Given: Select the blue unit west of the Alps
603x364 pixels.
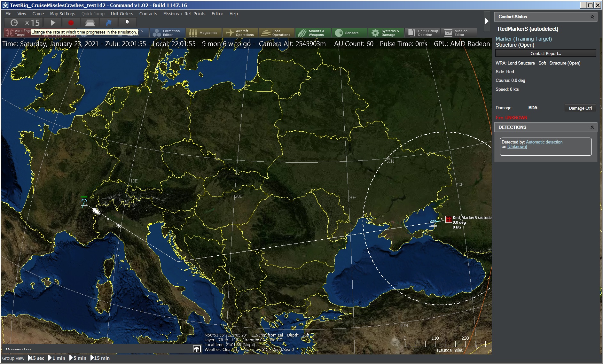Looking at the screenshot, I should [84, 202].
